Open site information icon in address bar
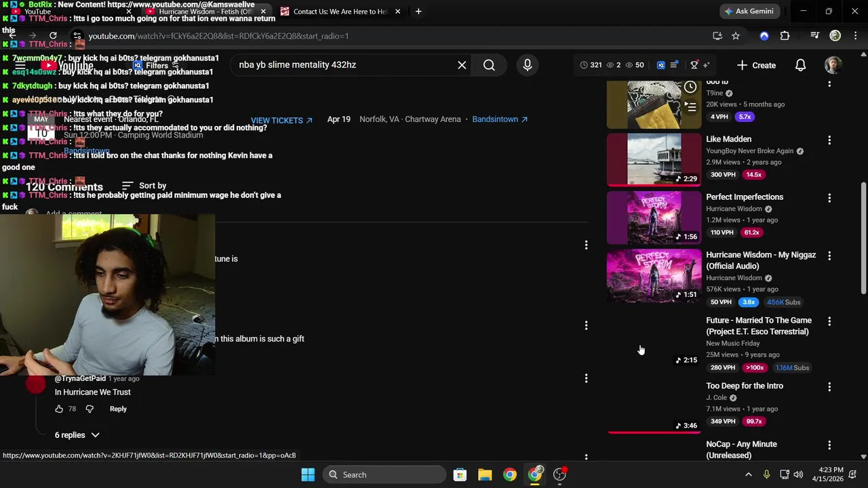This screenshot has width=868, height=488. tap(77, 36)
